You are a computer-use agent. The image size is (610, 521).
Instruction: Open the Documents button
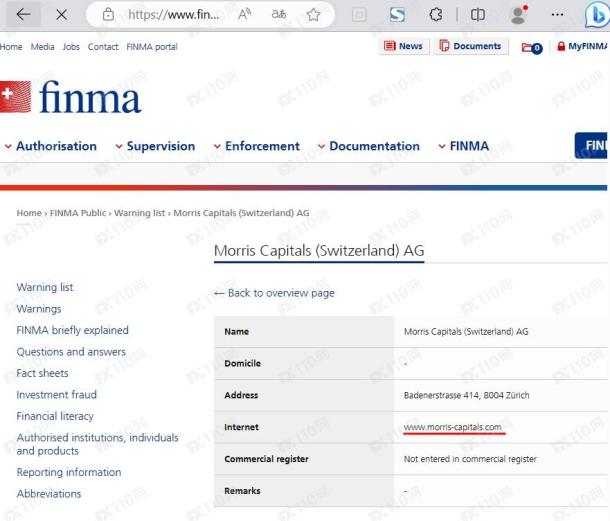pyautogui.click(x=471, y=46)
